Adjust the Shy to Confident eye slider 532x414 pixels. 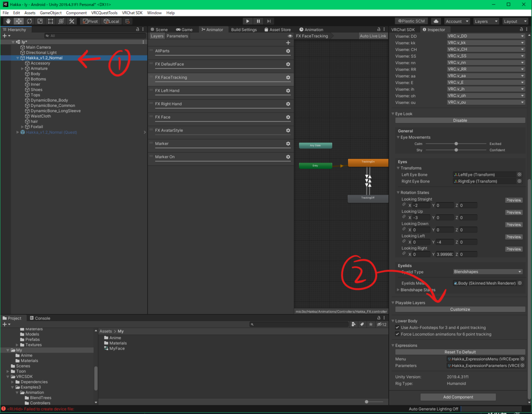456,150
